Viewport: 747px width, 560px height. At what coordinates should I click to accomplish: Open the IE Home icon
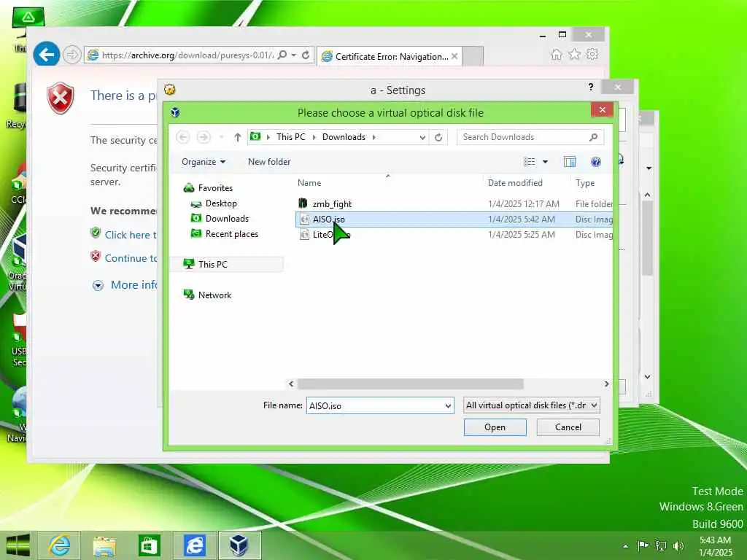click(x=556, y=54)
